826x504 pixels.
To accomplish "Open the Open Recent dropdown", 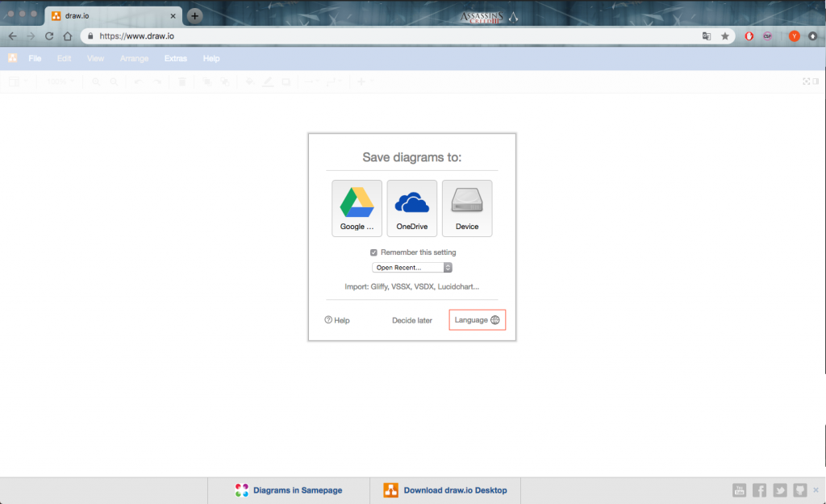I will coord(412,268).
